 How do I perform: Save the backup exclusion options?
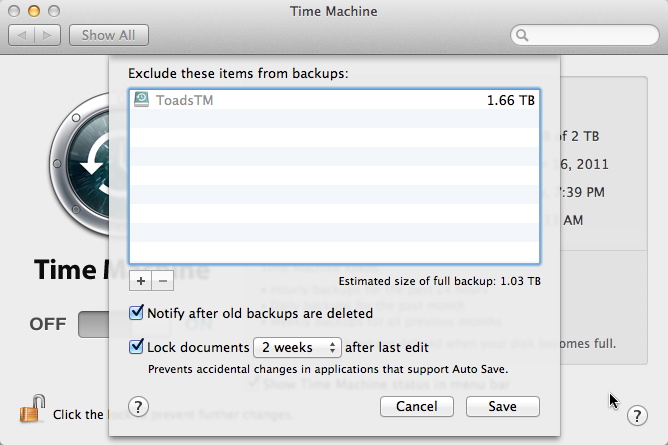[x=503, y=406]
